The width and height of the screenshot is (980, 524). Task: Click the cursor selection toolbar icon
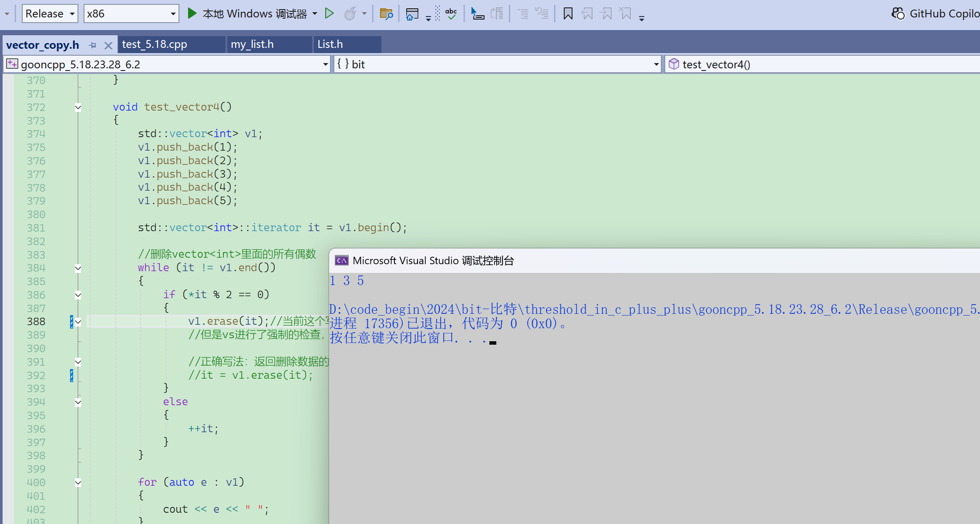pos(477,14)
